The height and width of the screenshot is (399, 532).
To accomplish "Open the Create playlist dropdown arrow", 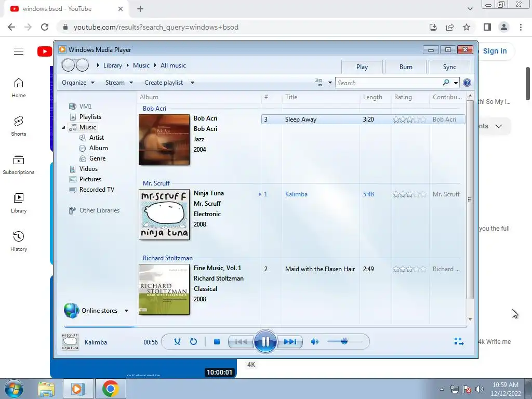I will click(192, 83).
